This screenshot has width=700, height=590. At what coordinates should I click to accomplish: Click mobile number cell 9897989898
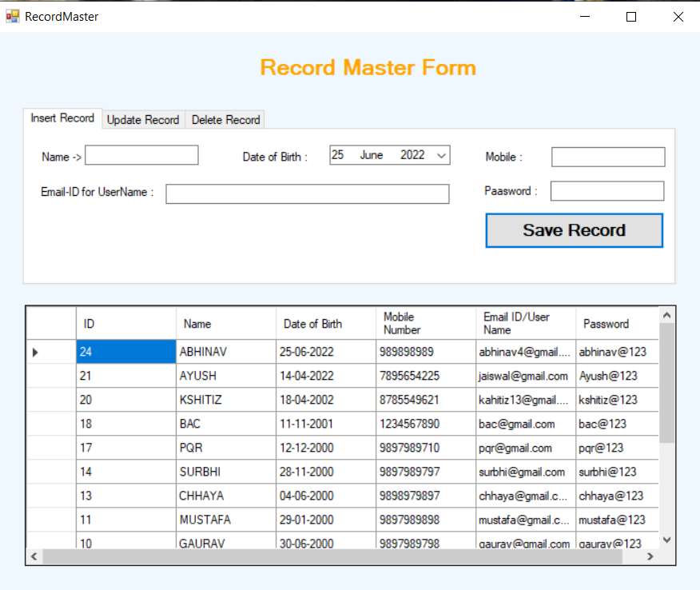[x=426, y=520]
